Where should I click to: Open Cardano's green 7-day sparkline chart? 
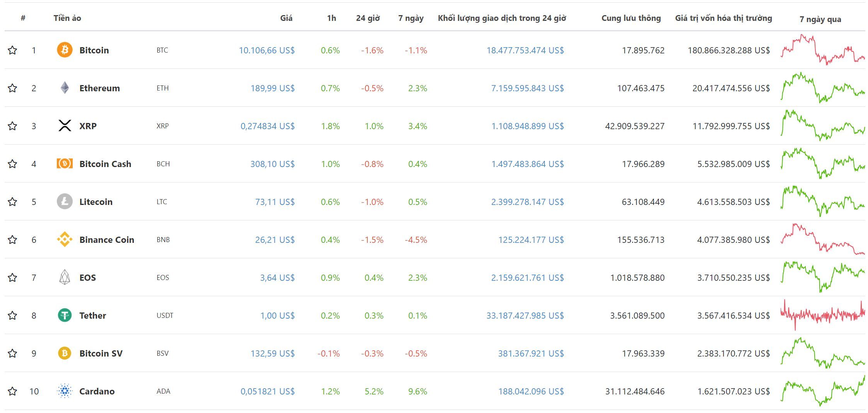pyautogui.click(x=823, y=391)
